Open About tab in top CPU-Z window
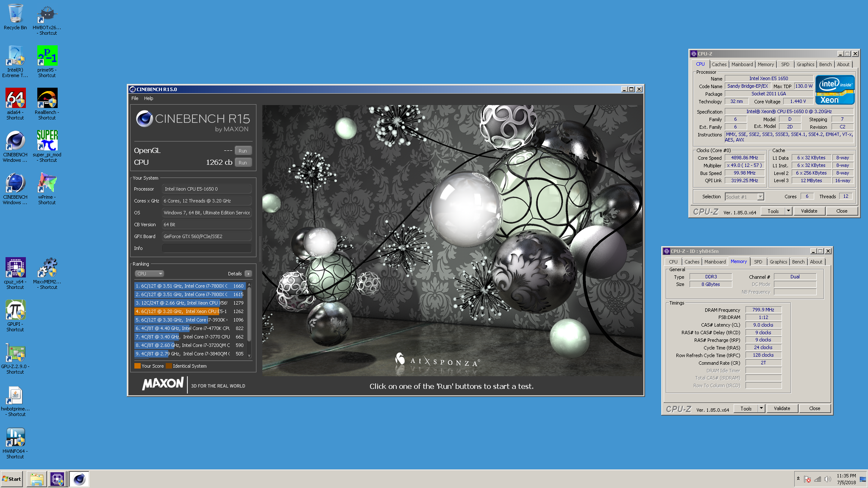This screenshot has height=488, width=868. [x=843, y=64]
